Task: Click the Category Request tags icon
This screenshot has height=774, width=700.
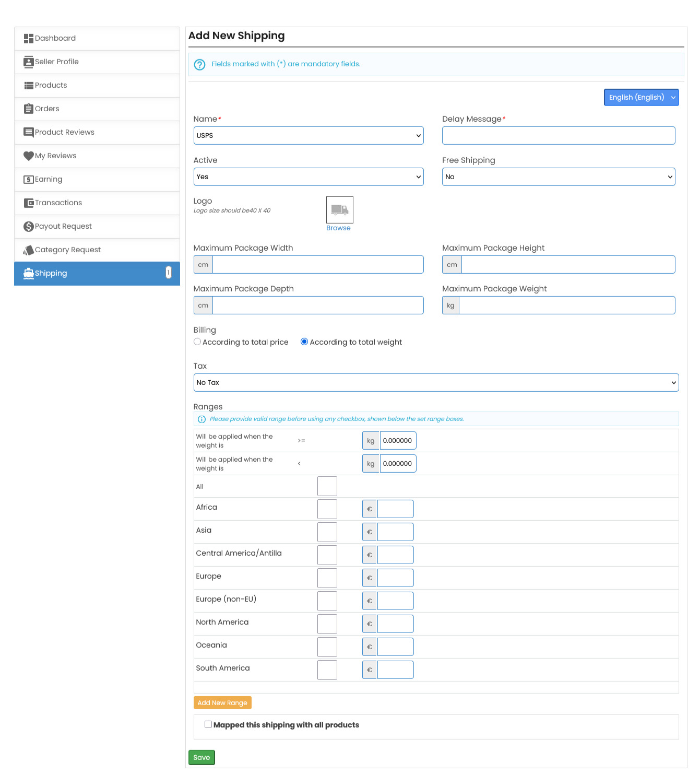Action: coord(29,250)
